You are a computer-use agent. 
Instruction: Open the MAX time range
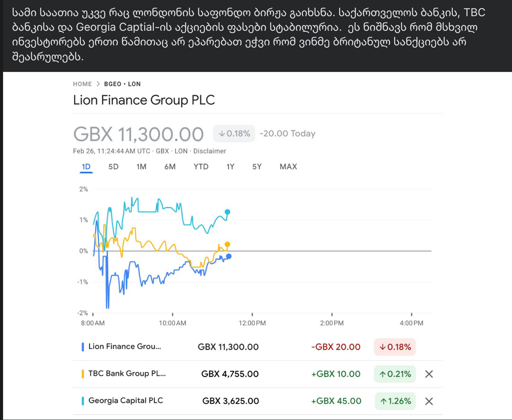click(x=288, y=166)
